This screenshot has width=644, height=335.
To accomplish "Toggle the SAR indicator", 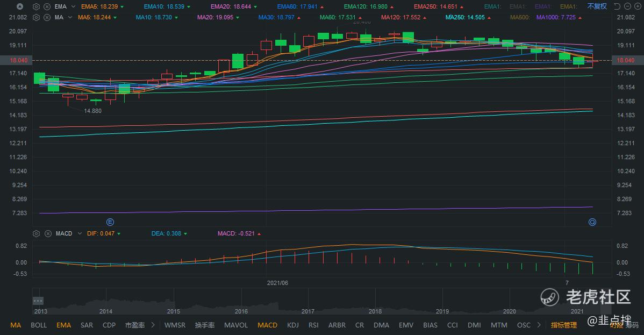I will pyautogui.click(x=87, y=325).
